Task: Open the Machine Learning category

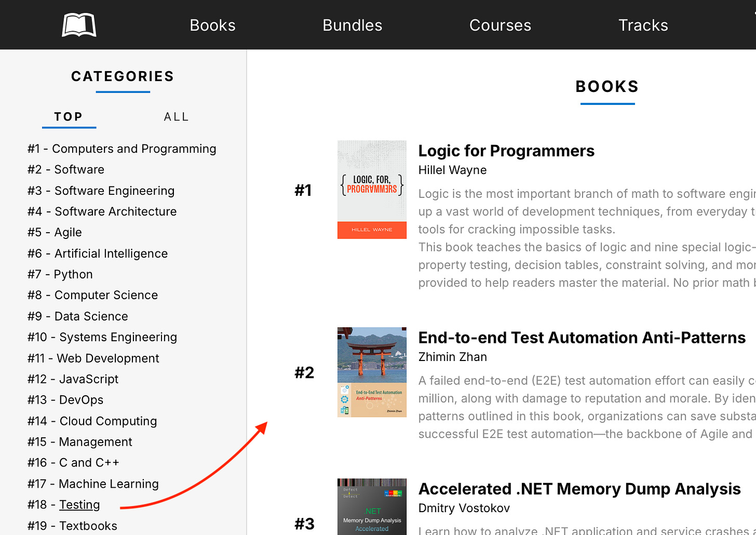Action: coord(93,484)
